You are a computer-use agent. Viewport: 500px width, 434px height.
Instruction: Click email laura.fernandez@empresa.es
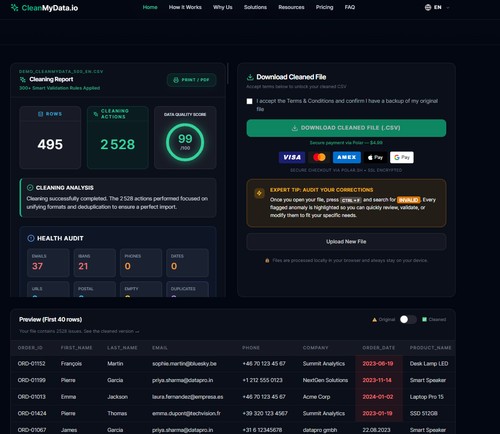click(x=188, y=397)
